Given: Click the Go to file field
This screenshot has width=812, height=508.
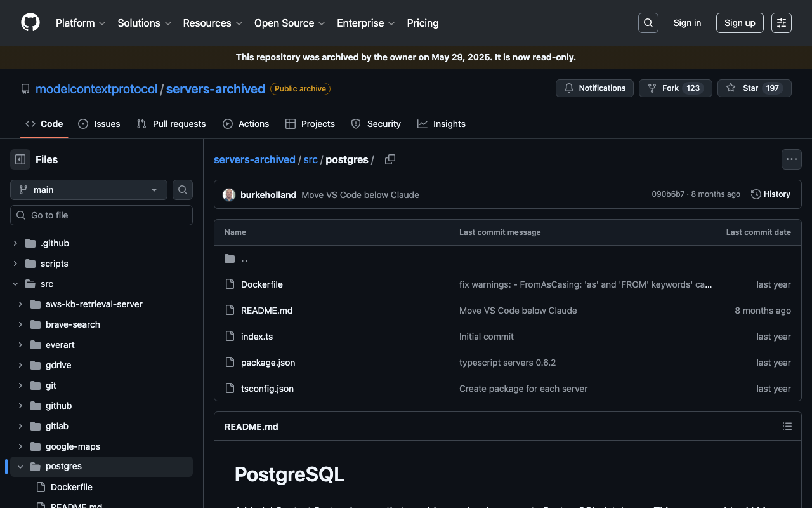Looking at the screenshot, I should pos(101,215).
